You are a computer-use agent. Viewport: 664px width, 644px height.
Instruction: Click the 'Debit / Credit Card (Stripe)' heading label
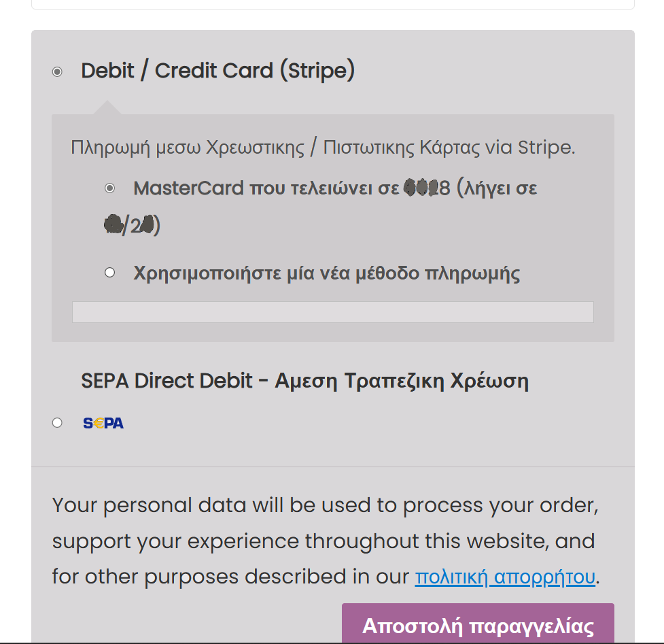[217, 70]
